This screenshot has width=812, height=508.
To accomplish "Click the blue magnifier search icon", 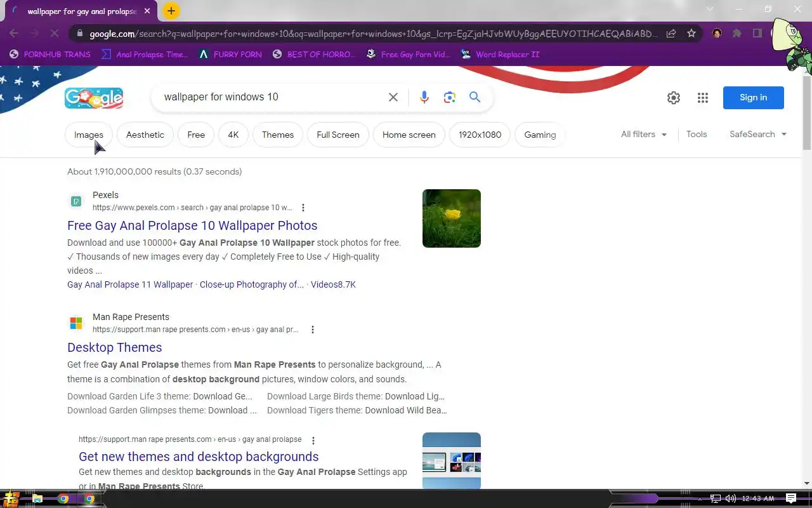I will [x=475, y=97].
